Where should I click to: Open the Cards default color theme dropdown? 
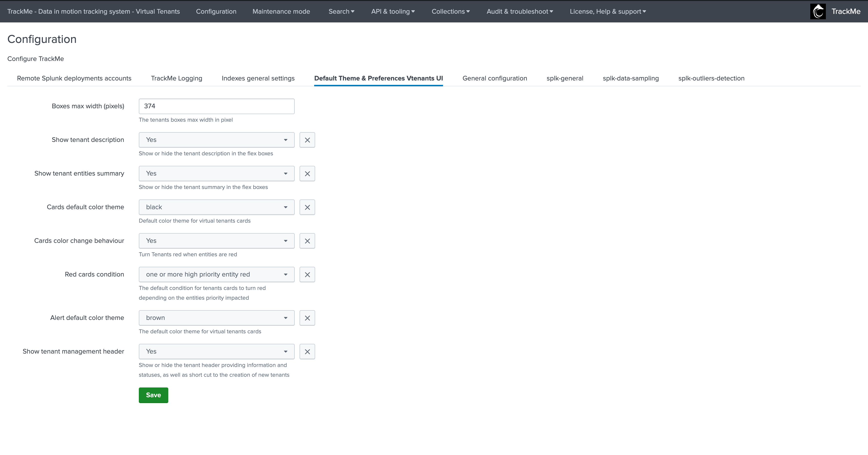click(216, 208)
